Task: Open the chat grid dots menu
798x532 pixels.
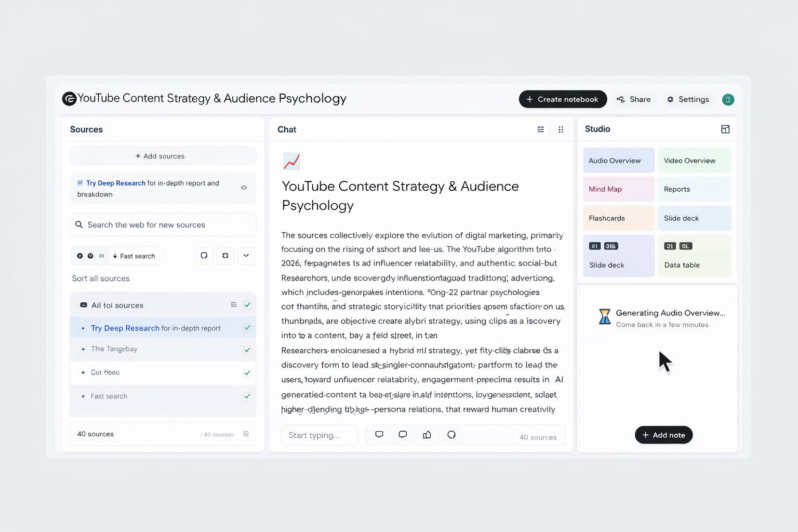Action: click(561, 129)
